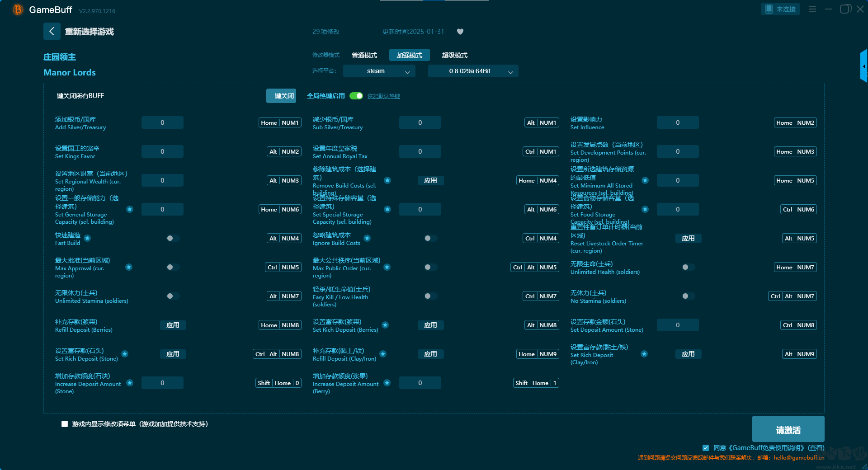
Task: Apply Set Rich Deposit (Berries)
Action: coord(430,325)
